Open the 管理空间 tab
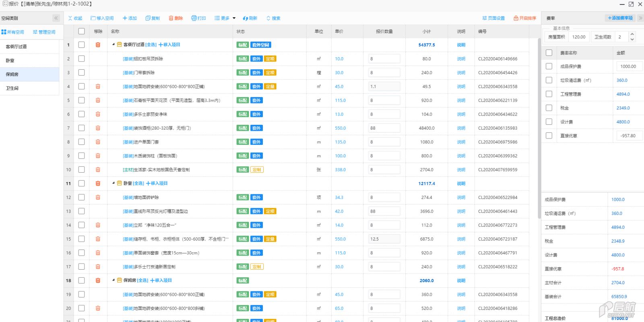Image resolution: width=644 pixels, height=322 pixels. [44, 32]
